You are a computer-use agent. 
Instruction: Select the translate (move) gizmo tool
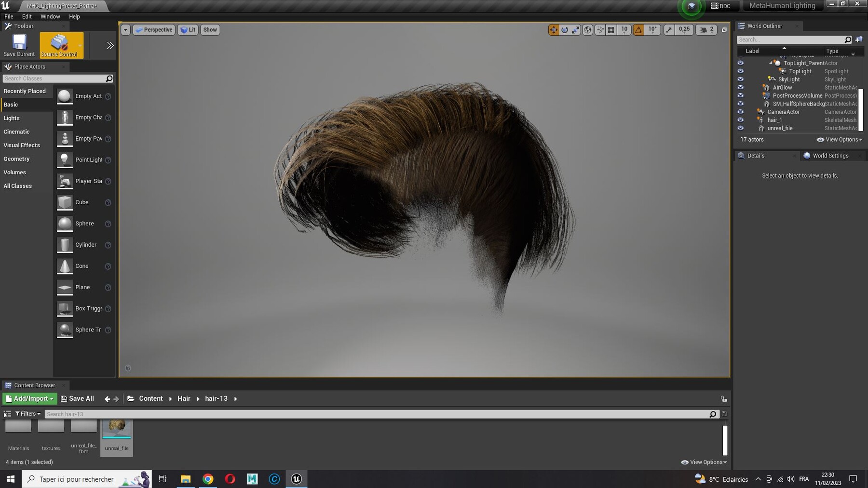[553, 30]
